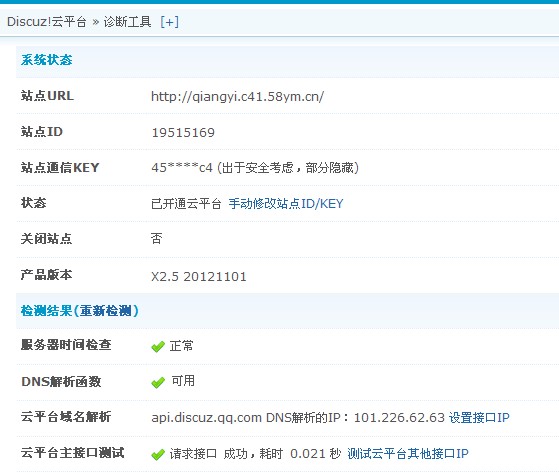Click the 云平台域名解析 row label

(x=66, y=416)
